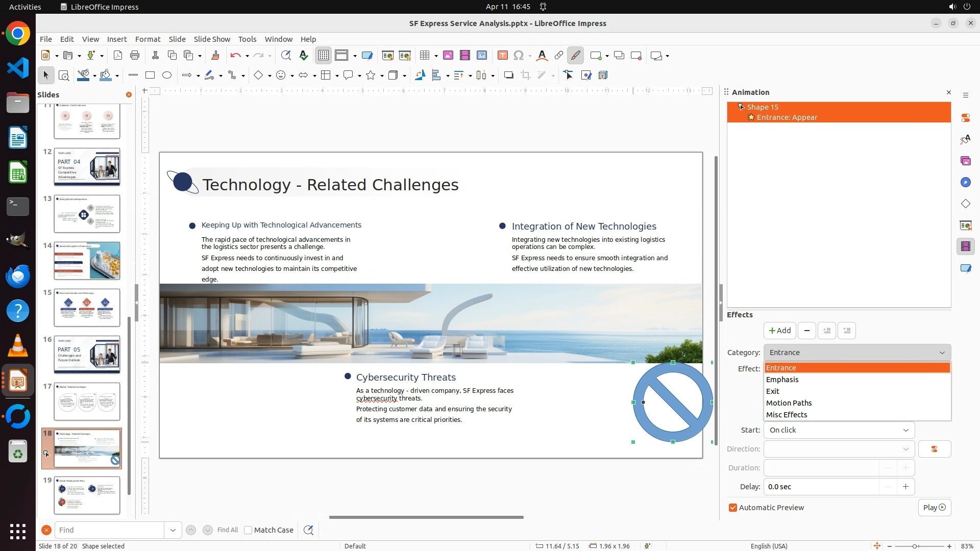Screen dimensions: 980x551
Task: Click the Toggle Shadow toolbar icon
Action: (508, 76)
